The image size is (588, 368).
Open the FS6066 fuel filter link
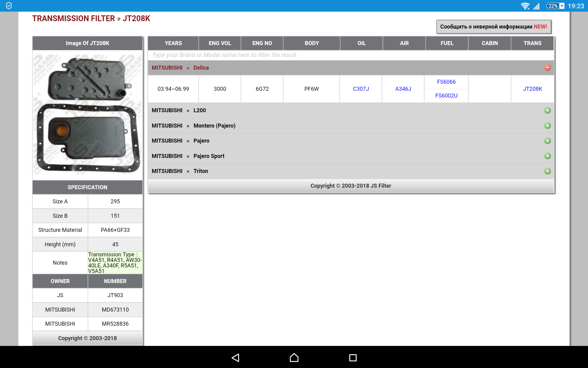click(446, 82)
